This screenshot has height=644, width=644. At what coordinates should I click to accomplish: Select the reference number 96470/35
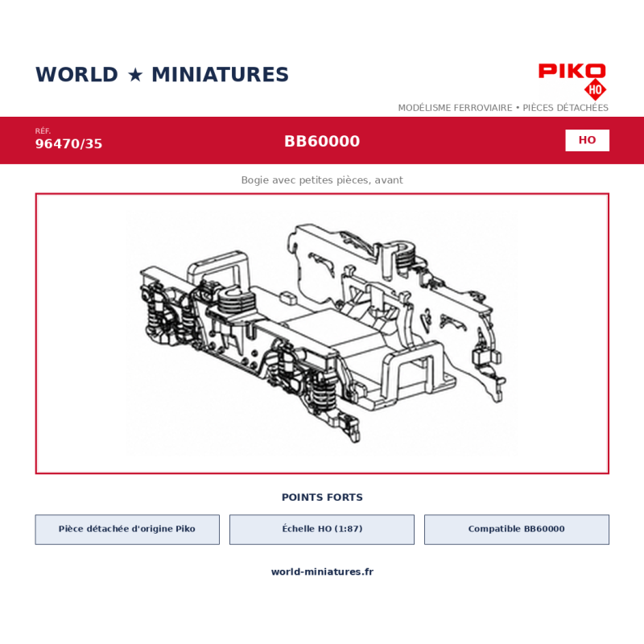(68, 144)
